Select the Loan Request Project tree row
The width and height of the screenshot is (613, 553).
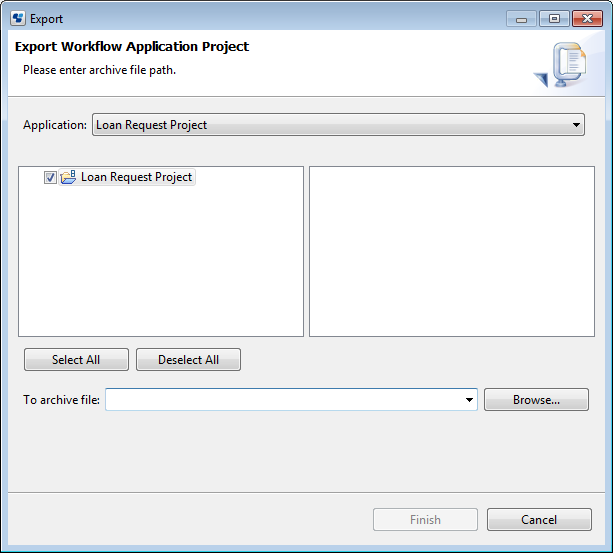(127, 177)
